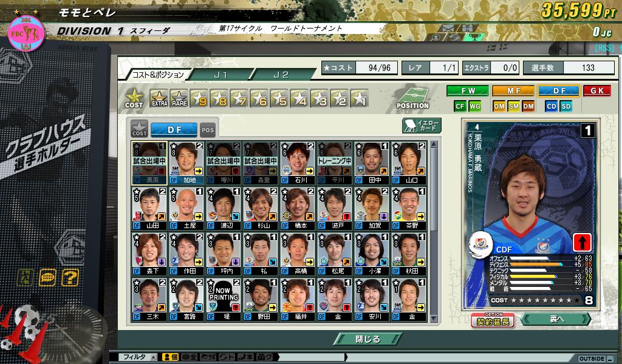Screen dimensions: 622x364
Task: Click the 閉じる (close) button
Action: pyautogui.click(x=367, y=339)
